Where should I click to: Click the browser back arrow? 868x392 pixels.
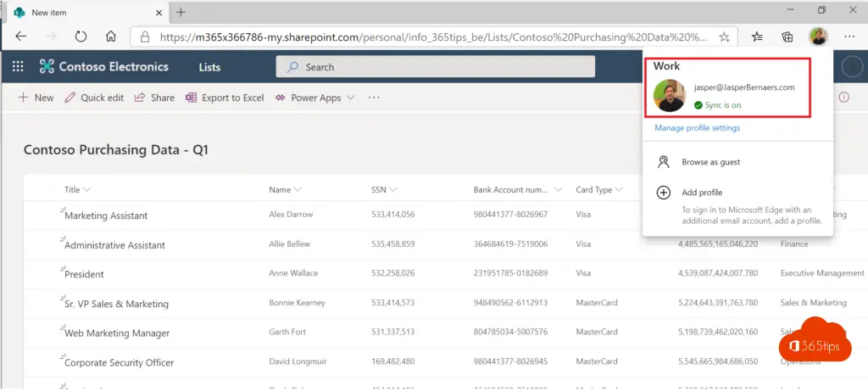[21, 36]
